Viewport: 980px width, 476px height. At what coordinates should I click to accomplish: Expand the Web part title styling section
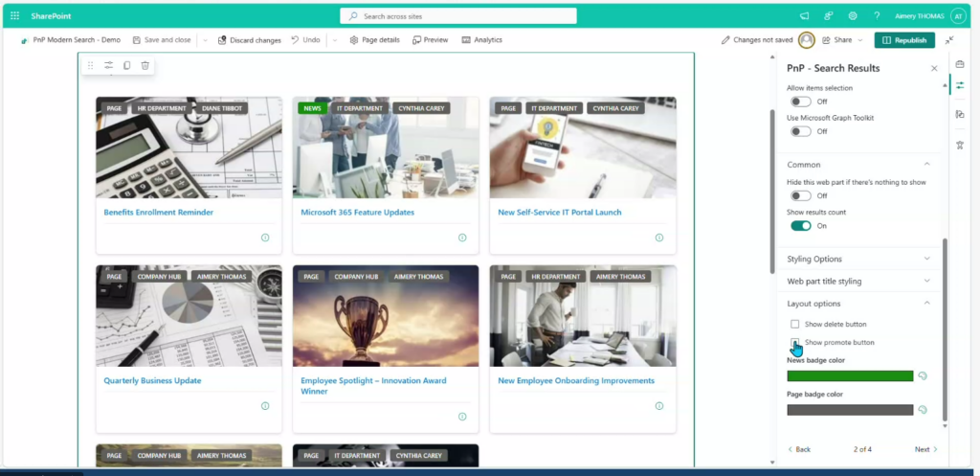(858, 282)
